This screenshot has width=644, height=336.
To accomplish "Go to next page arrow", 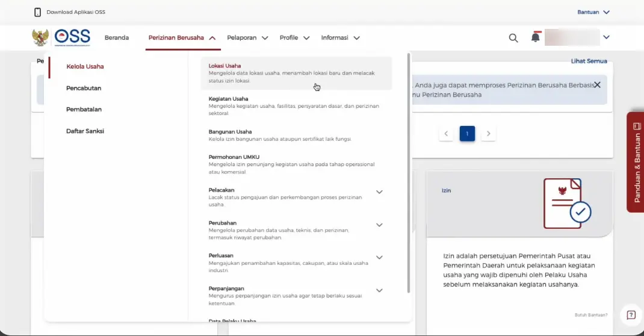I will (489, 134).
